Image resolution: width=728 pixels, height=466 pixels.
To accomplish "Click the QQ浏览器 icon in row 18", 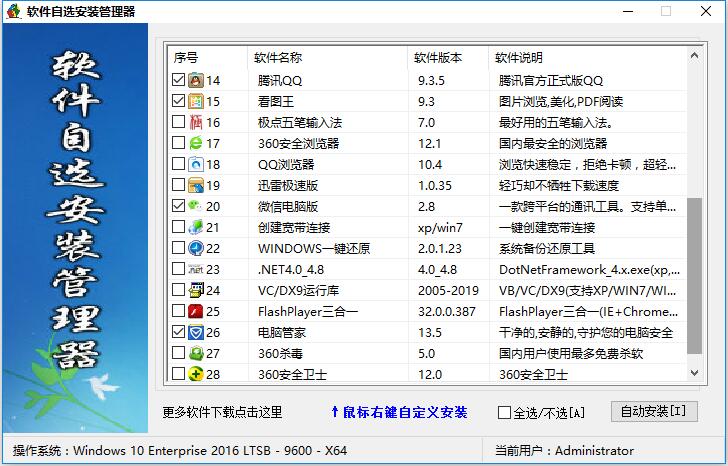I will click(x=196, y=164).
